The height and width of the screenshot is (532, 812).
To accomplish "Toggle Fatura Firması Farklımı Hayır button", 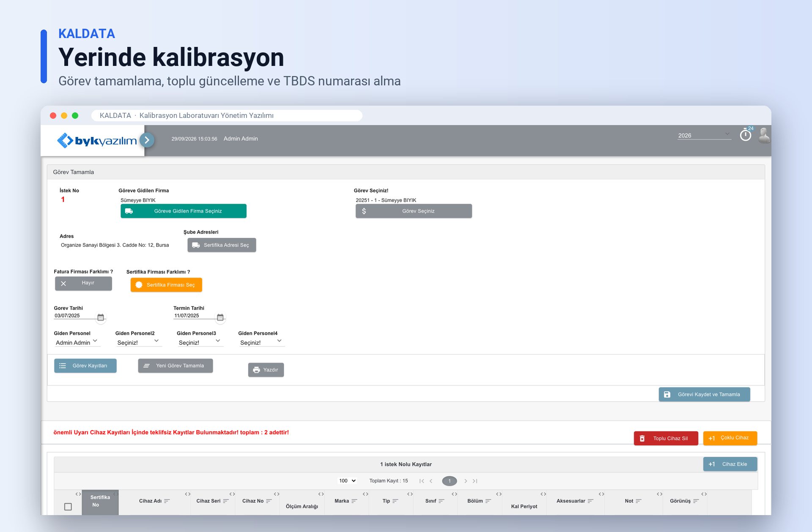I will pos(83,283).
